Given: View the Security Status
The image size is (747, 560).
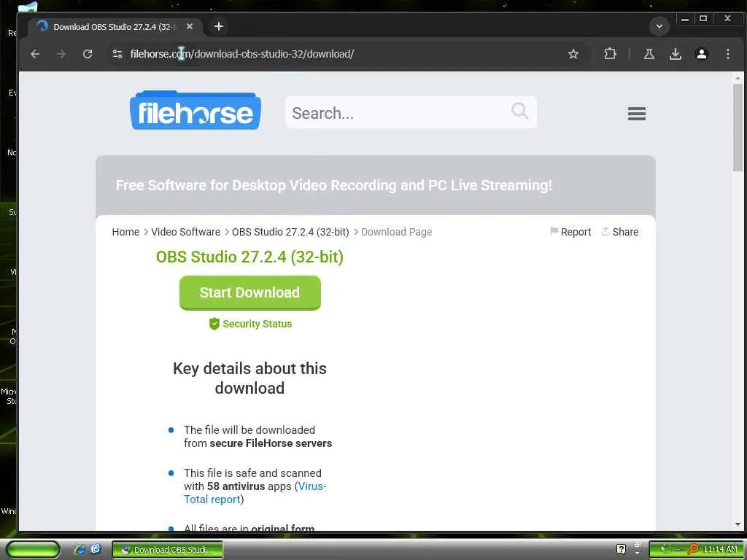Looking at the screenshot, I should [251, 324].
